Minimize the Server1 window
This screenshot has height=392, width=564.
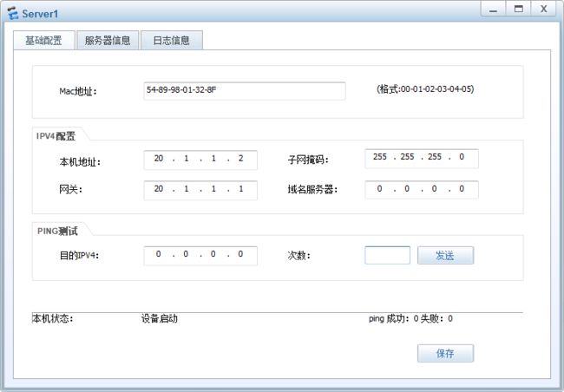(x=493, y=10)
